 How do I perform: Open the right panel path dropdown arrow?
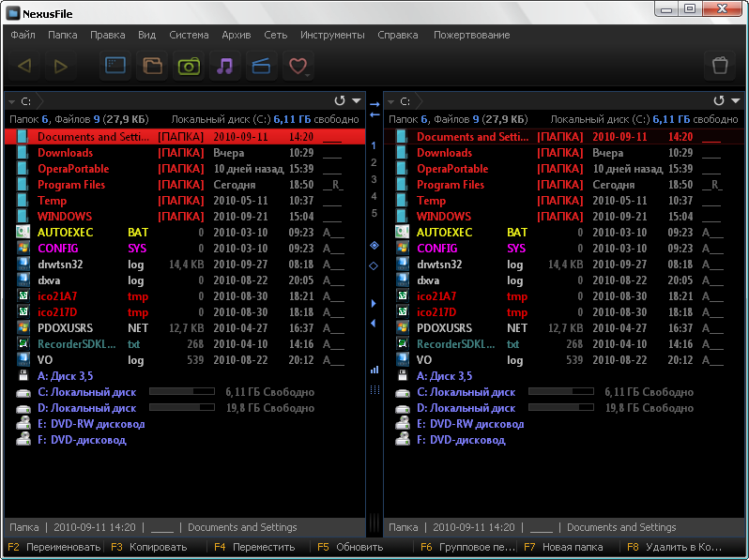coord(736,100)
